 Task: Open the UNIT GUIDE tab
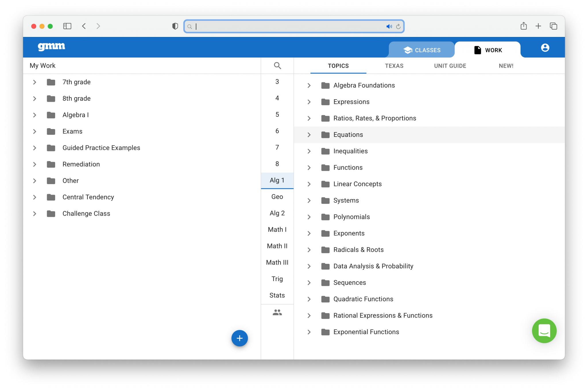[450, 66]
